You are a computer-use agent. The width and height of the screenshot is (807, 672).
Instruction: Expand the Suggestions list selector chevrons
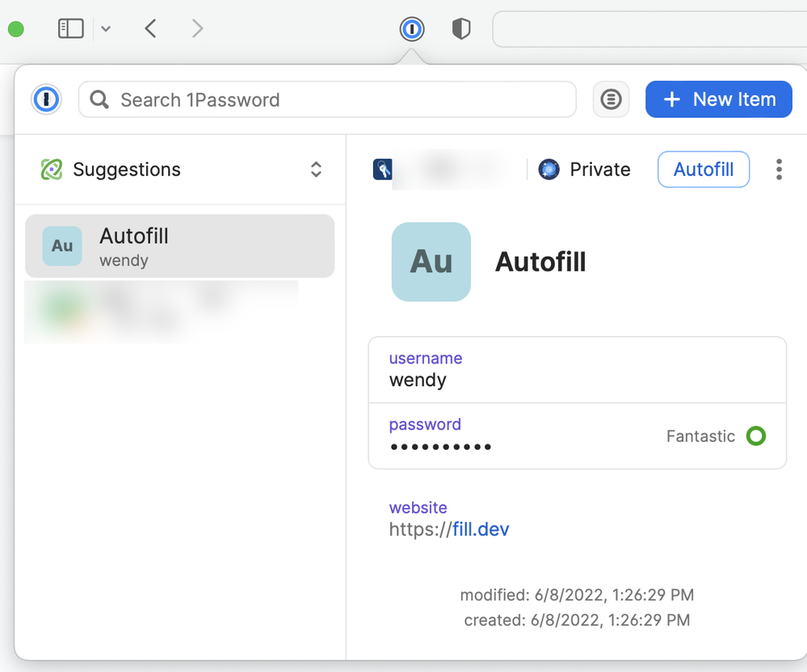[316, 170]
